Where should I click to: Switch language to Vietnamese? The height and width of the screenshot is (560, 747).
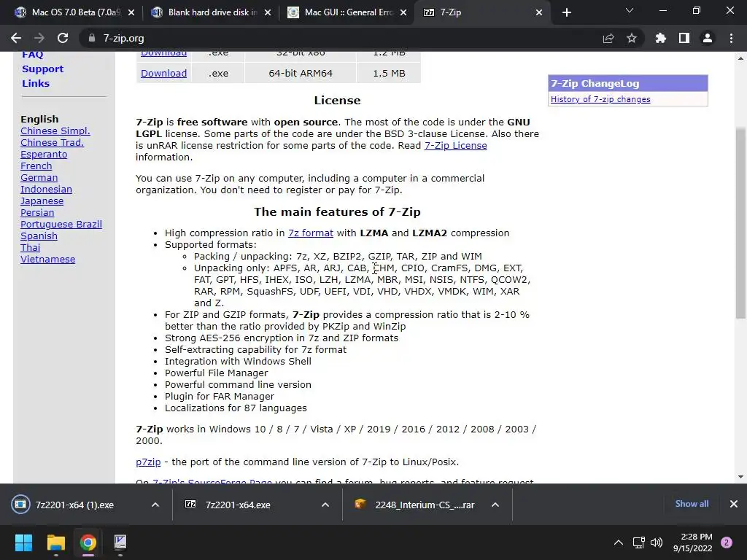tap(47, 259)
